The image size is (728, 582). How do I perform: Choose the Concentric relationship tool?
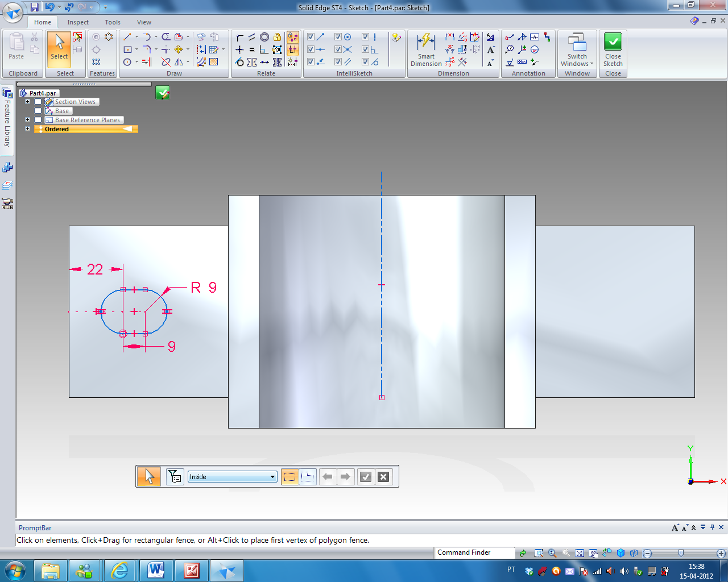[264, 37]
